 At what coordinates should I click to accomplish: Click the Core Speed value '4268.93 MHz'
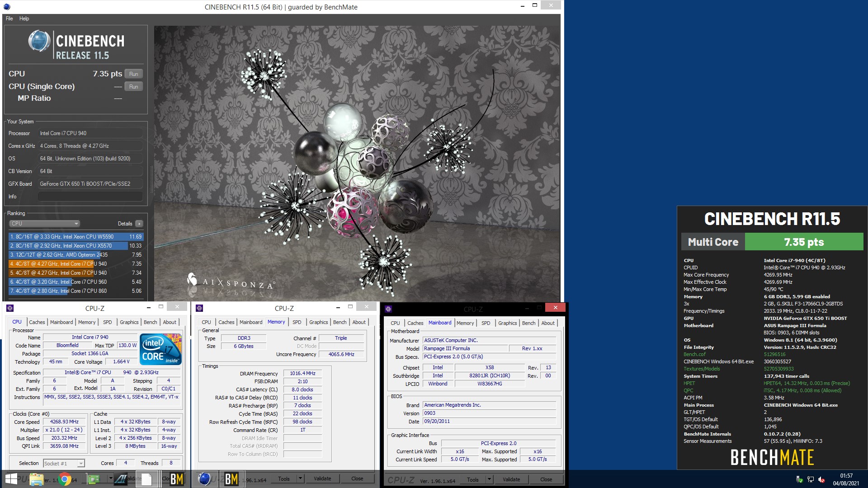(x=64, y=422)
